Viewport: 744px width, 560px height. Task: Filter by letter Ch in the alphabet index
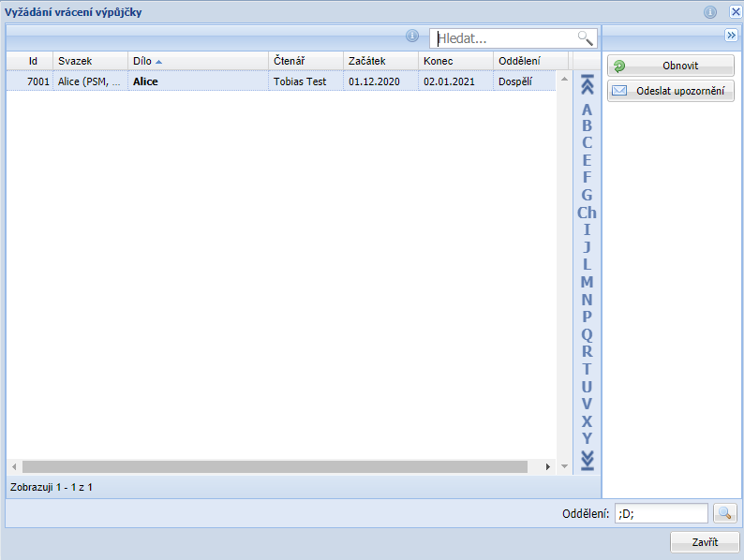588,213
